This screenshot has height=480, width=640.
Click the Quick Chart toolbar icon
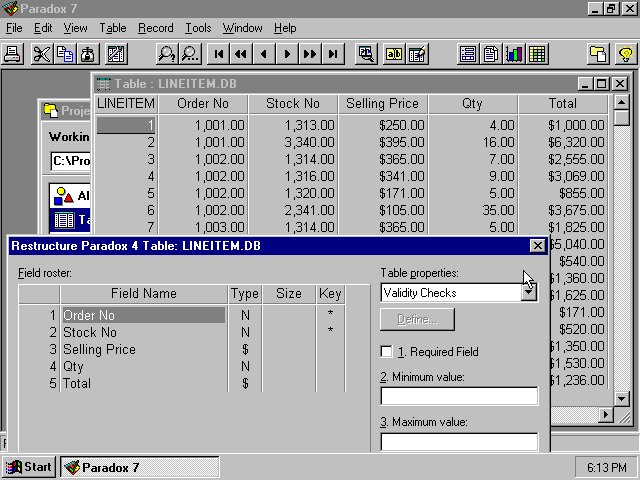(x=515, y=54)
